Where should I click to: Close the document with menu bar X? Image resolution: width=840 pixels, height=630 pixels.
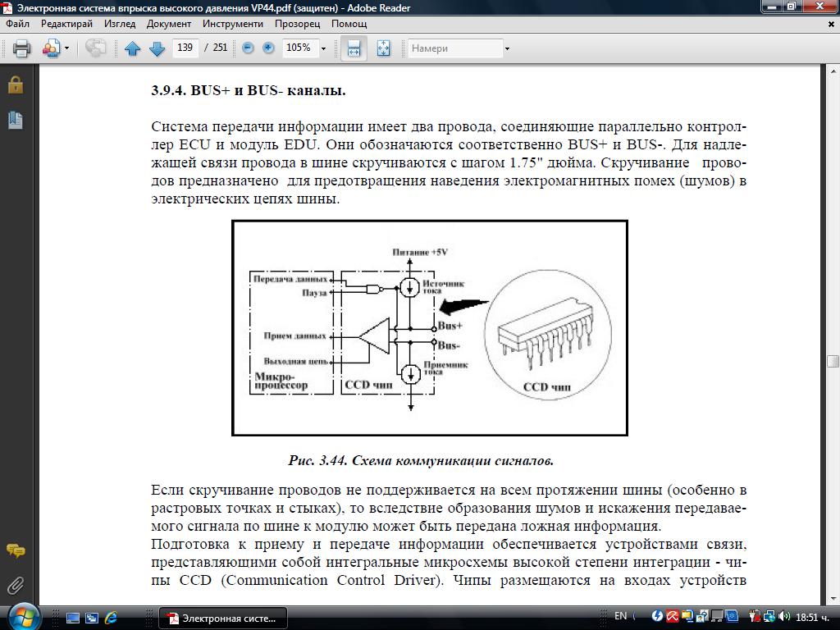coord(832,24)
